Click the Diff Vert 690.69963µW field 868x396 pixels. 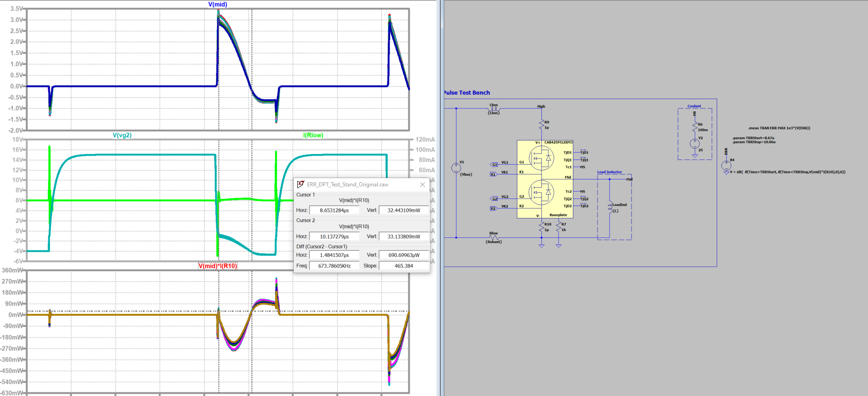click(x=404, y=255)
